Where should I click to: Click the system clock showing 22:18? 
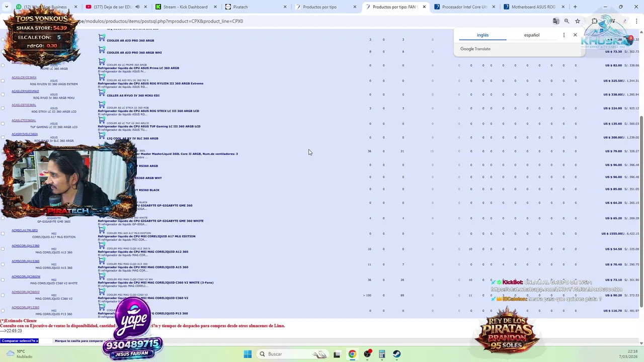[x=632, y=351]
